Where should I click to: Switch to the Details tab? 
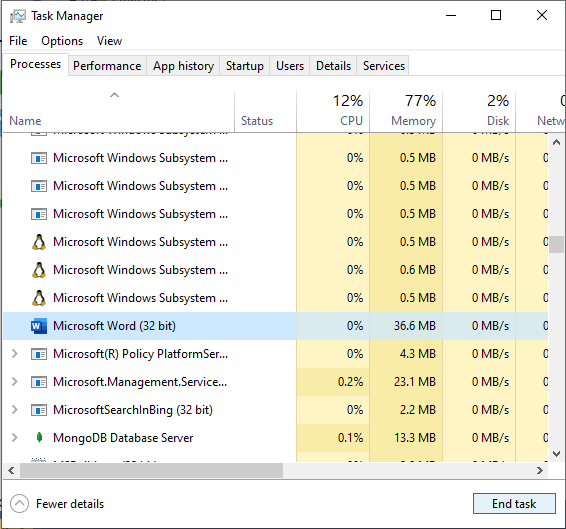[x=333, y=66]
